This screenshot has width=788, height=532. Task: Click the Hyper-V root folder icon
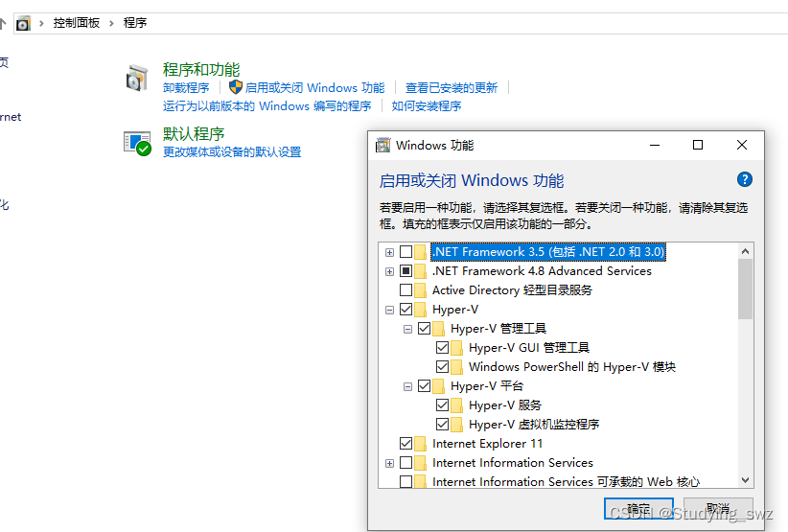pyautogui.click(x=421, y=309)
